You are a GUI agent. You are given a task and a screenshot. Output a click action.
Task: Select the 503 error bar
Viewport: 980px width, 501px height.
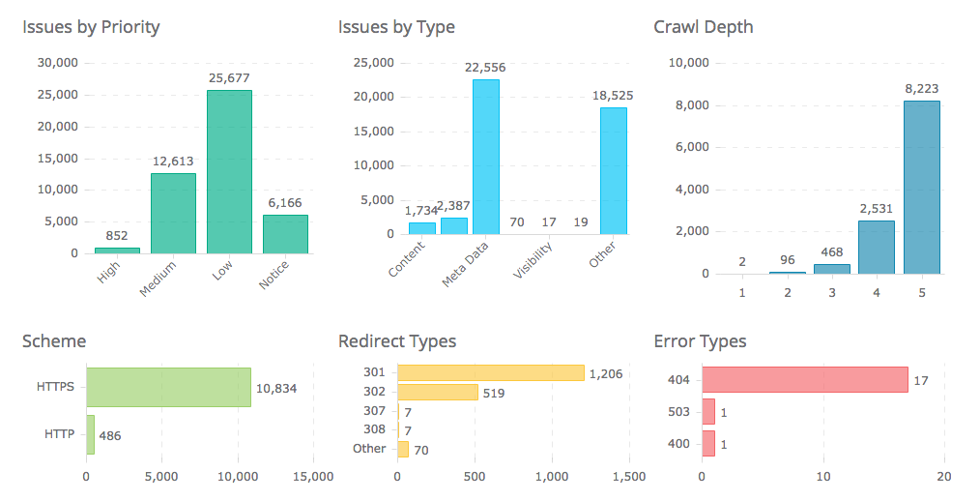pos(707,412)
